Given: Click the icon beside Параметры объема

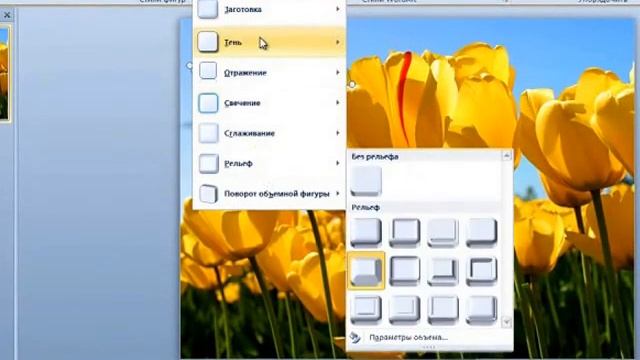Looking at the screenshot, I should pyautogui.click(x=355, y=338).
